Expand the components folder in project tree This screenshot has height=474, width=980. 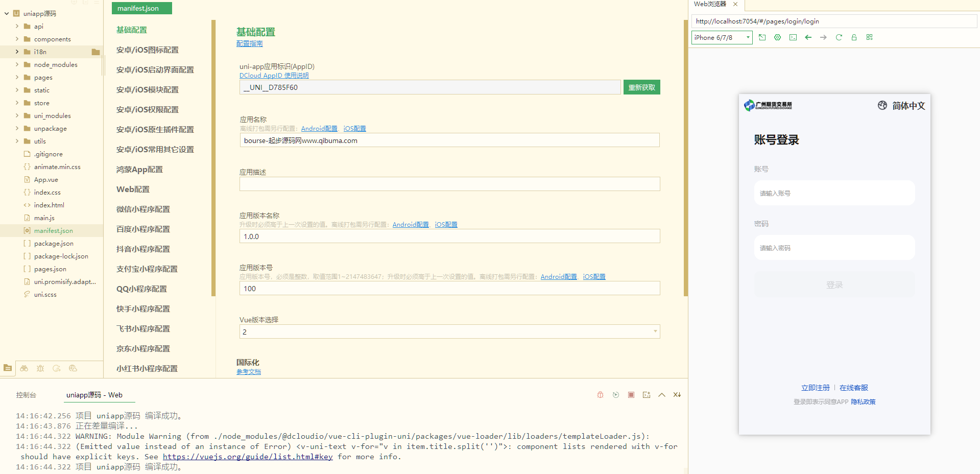pyautogui.click(x=17, y=39)
